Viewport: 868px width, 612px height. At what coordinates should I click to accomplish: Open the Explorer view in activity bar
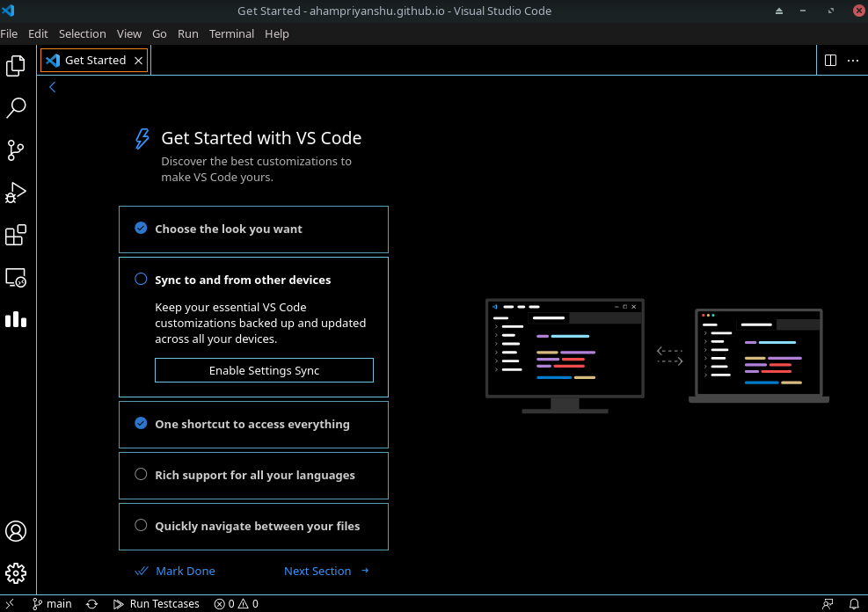coord(16,66)
